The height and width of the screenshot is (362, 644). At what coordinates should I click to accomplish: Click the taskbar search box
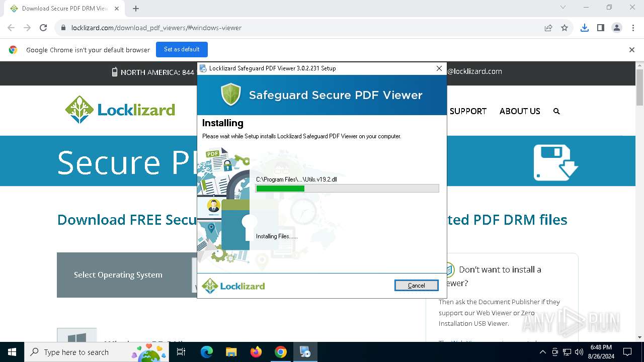click(x=97, y=352)
